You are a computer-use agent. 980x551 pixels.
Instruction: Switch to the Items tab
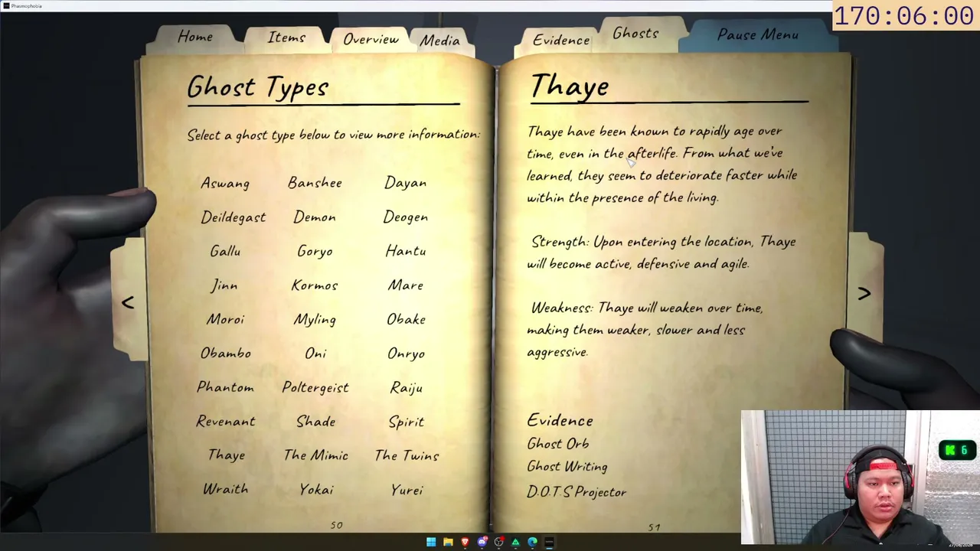click(x=286, y=38)
